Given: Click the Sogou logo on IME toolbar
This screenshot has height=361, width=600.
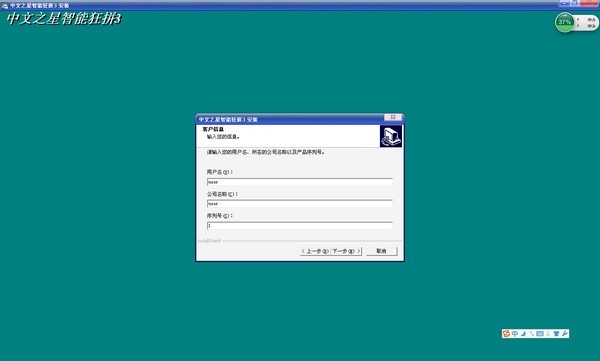Looking at the screenshot, I should pos(506,333).
